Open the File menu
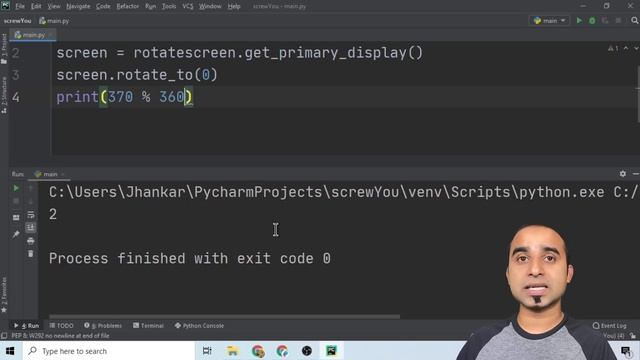Image resolution: width=640 pixels, height=360 pixels. (x=20, y=6)
